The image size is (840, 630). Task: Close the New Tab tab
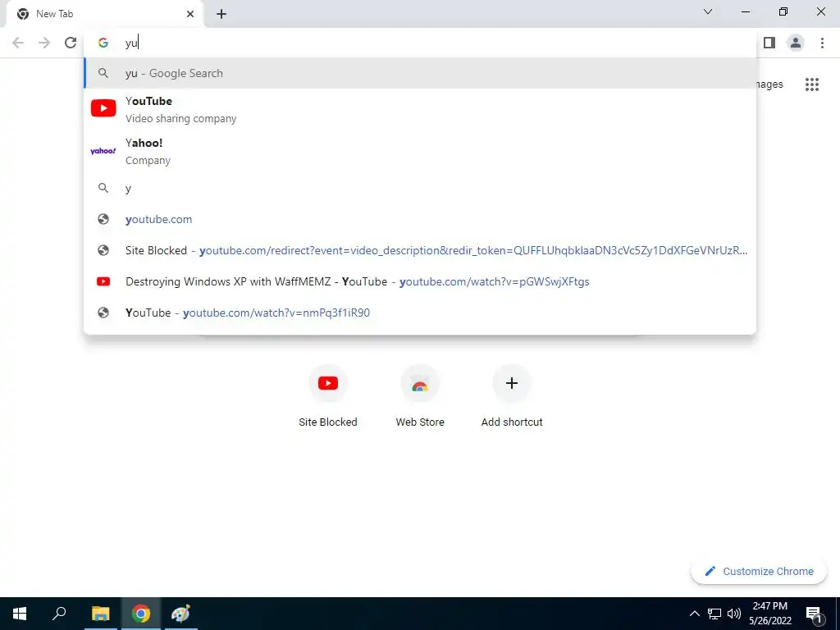click(x=190, y=14)
